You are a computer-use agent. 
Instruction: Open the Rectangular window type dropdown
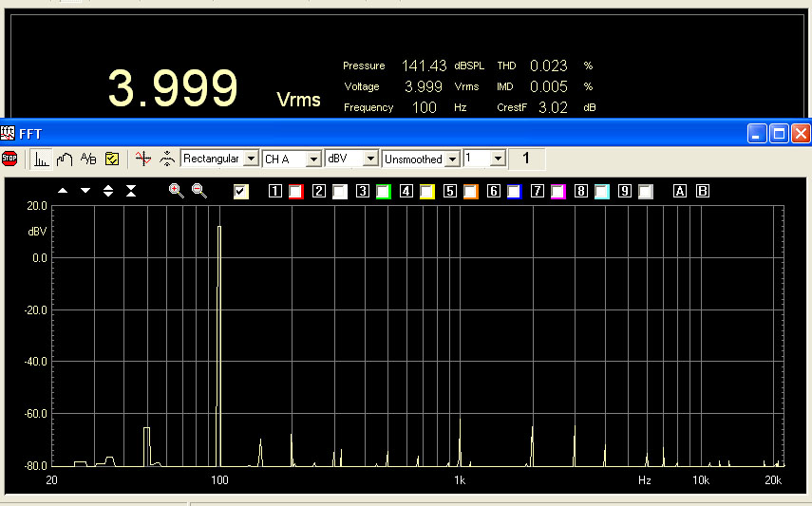coord(251,159)
